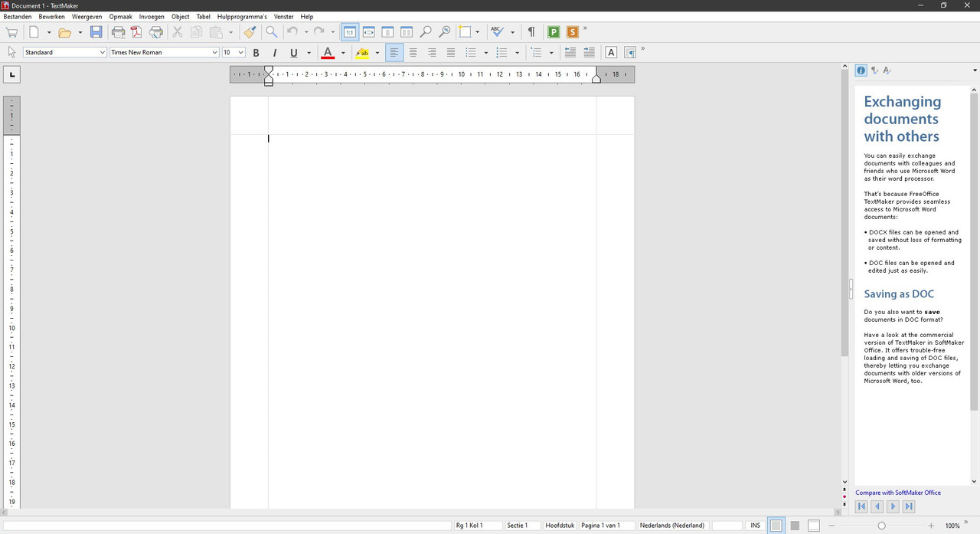The image size is (980, 534).
Task: Click the Redo arrow icon
Action: click(x=319, y=32)
